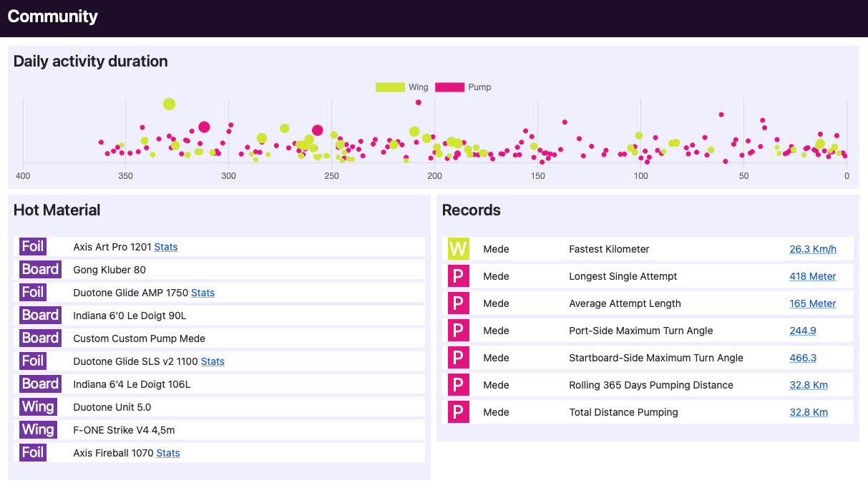This screenshot has width=868, height=488.
Task: Toggle the Wing series in chart legend
Action: 401,87
